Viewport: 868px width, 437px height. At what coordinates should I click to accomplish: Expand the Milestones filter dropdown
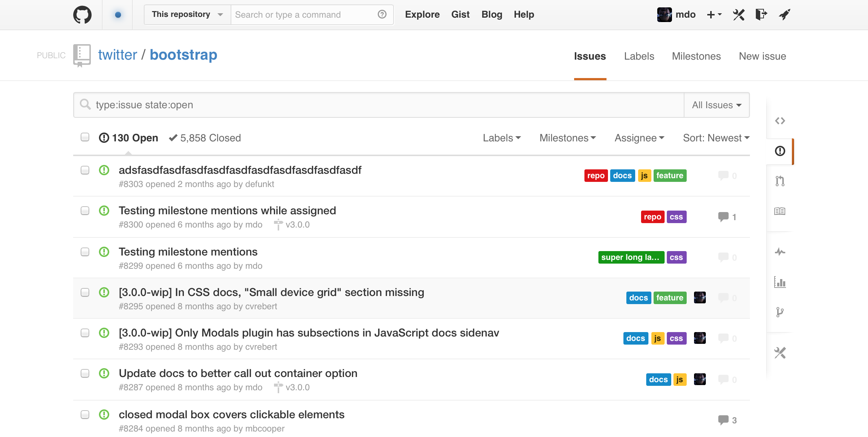pos(568,138)
